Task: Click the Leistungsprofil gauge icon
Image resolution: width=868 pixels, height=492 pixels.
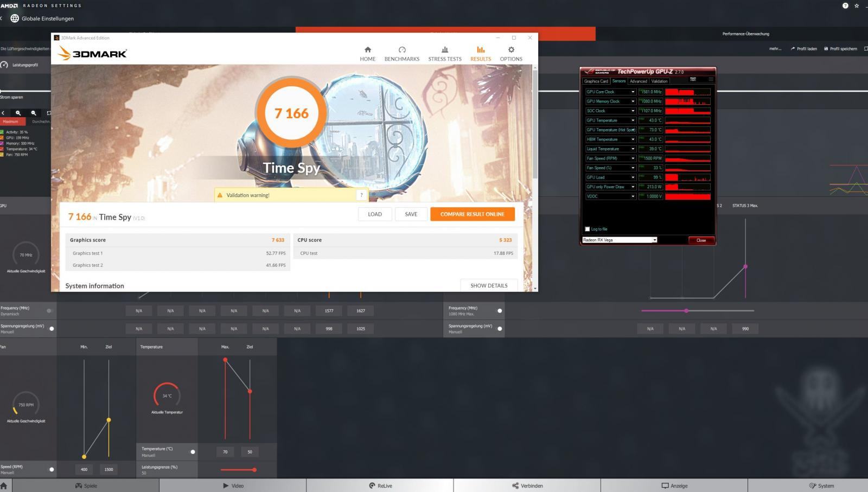Action: [x=4, y=65]
